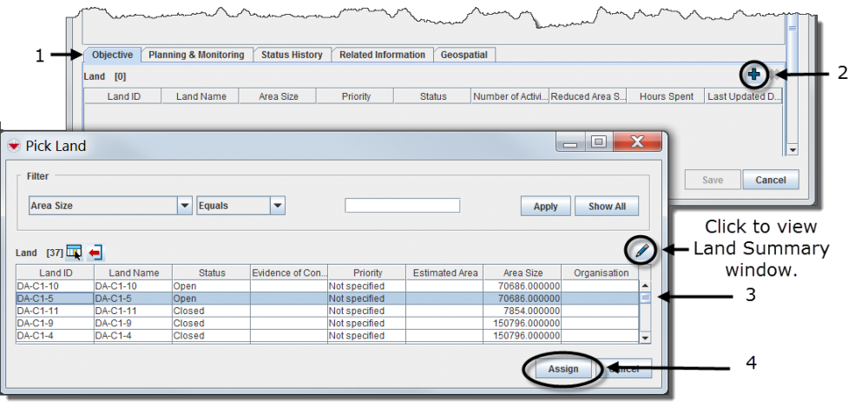Switch to the Objective tab
Image resolution: width=868 pixels, height=407 pixels.
click(112, 55)
